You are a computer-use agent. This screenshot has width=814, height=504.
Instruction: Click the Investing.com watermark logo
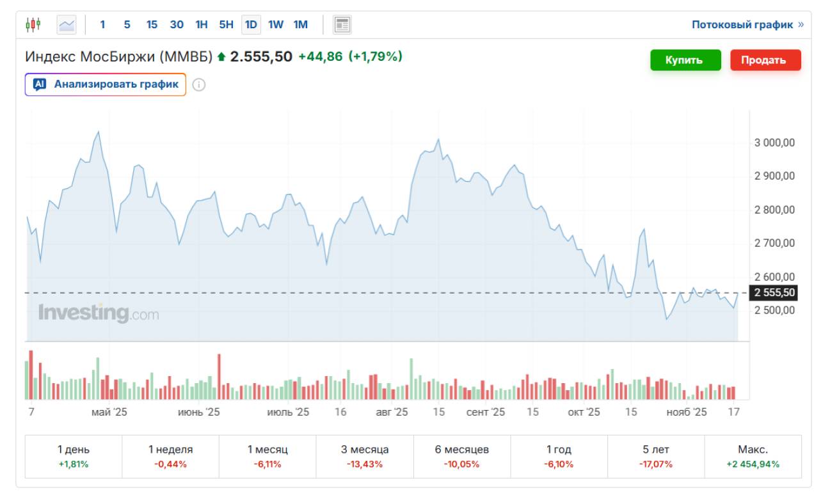pyautogui.click(x=99, y=313)
